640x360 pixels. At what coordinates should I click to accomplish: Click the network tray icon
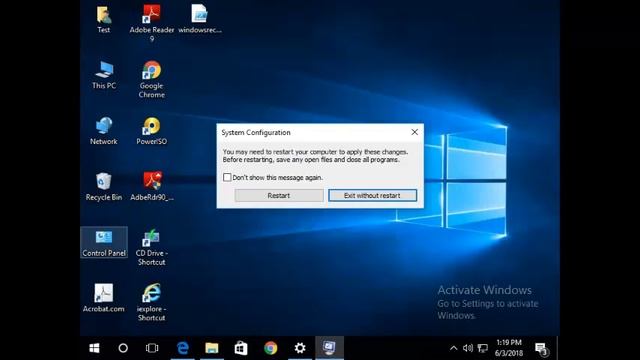point(482,348)
